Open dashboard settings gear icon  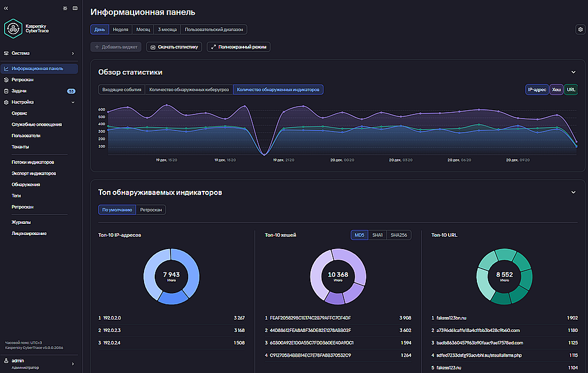pyautogui.click(x=580, y=29)
